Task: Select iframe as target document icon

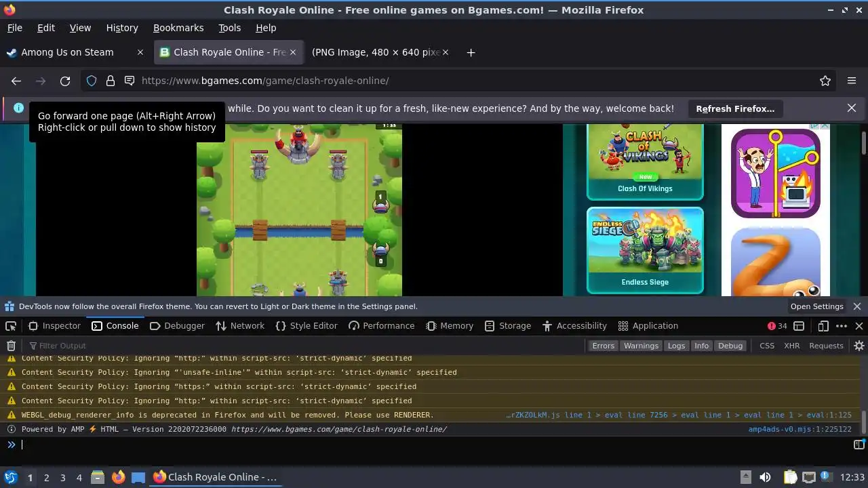Action: pos(799,326)
